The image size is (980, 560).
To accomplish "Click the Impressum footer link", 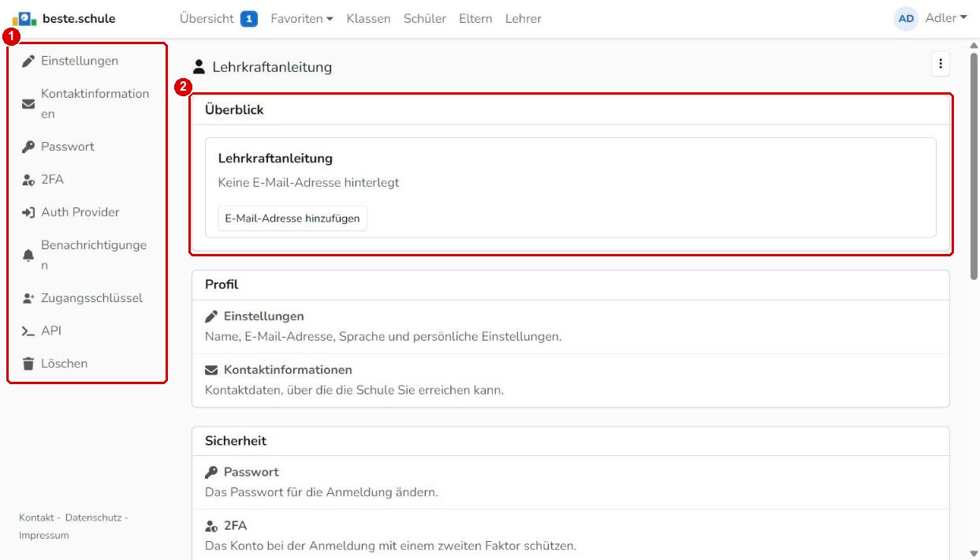I will point(44,535).
